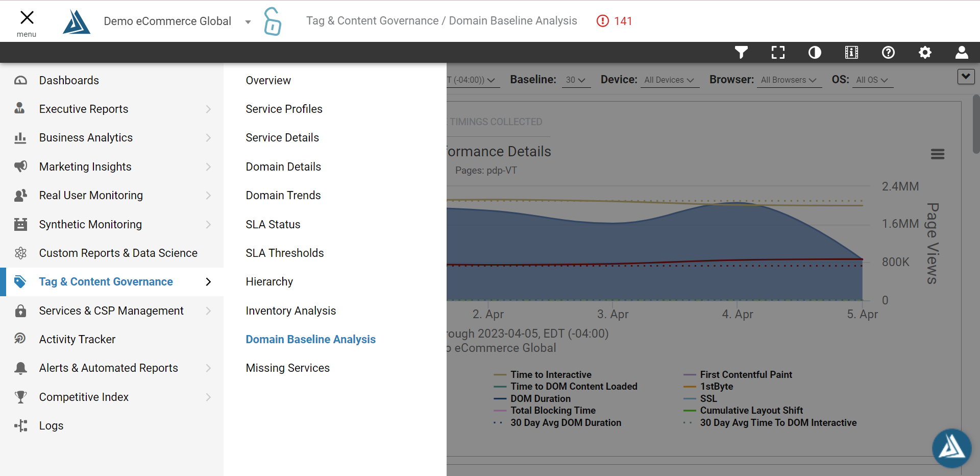Open SLA Thresholds submenu item
The image size is (980, 476).
click(285, 253)
